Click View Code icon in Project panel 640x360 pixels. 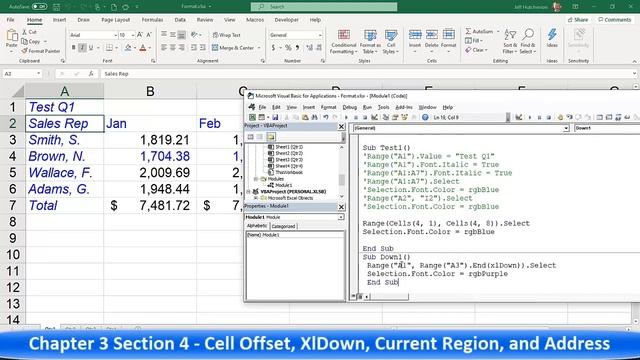tap(251, 137)
